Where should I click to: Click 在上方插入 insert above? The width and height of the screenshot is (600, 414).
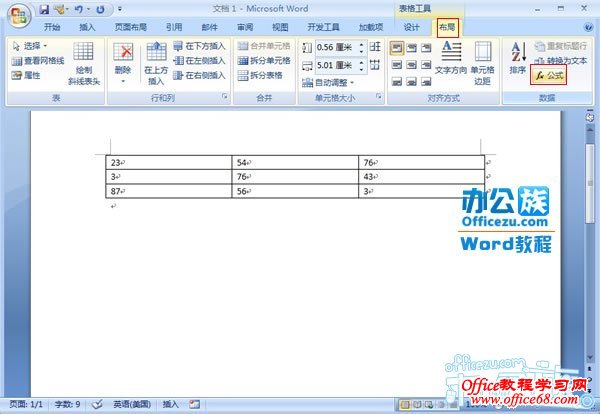point(156,64)
